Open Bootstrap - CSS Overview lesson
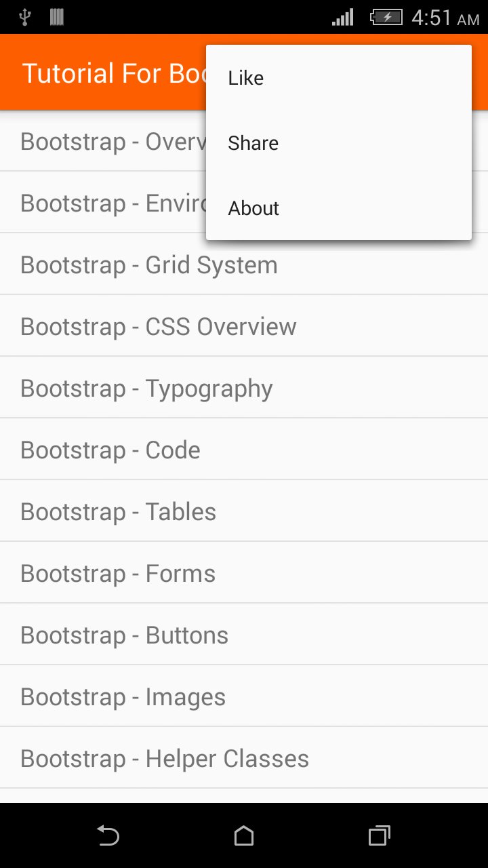The height and width of the screenshot is (868, 488). pyautogui.click(x=159, y=327)
